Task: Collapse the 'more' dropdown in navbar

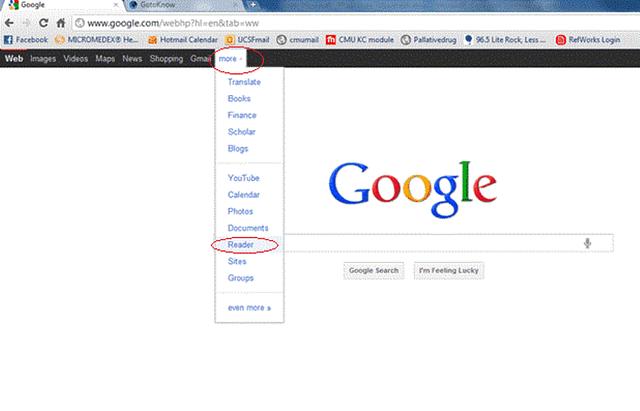Action: pos(231,59)
